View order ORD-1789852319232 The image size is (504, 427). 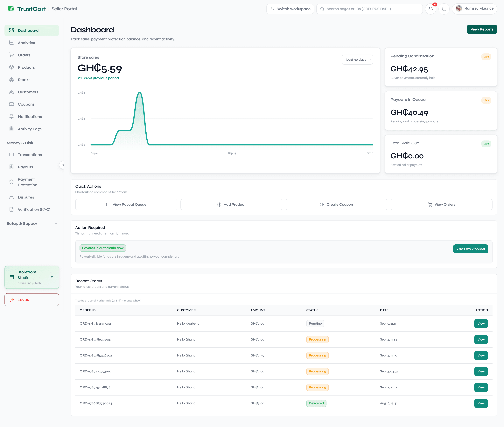click(481, 324)
